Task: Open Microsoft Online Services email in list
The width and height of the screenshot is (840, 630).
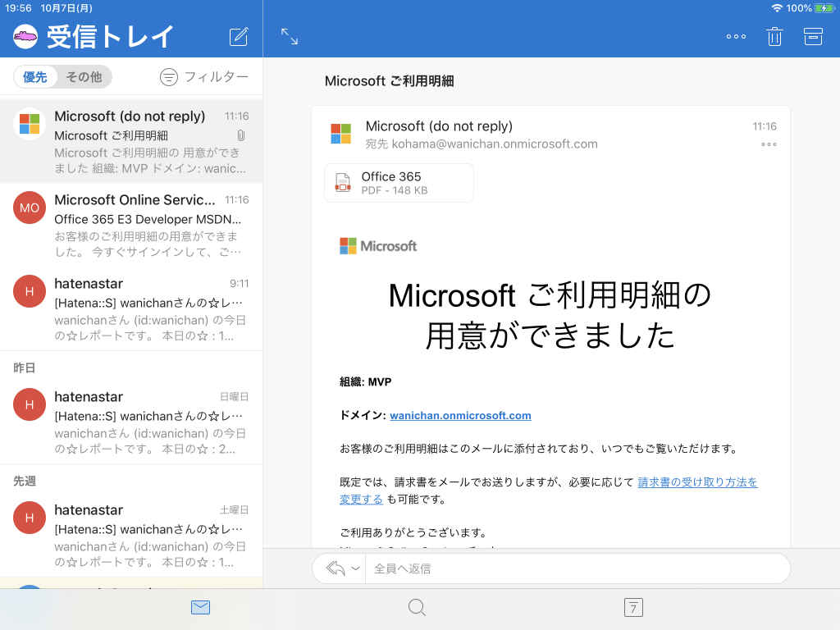Action: click(x=131, y=225)
